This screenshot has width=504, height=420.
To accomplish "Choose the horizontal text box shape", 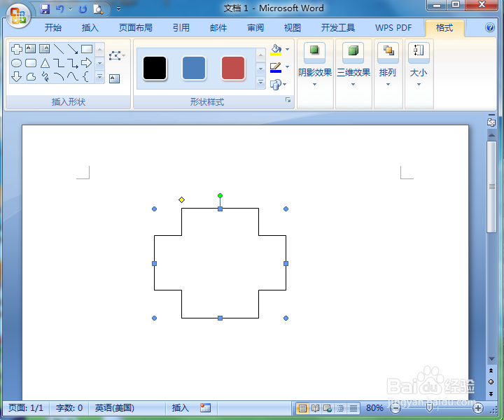I will pyautogui.click(x=31, y=49).
